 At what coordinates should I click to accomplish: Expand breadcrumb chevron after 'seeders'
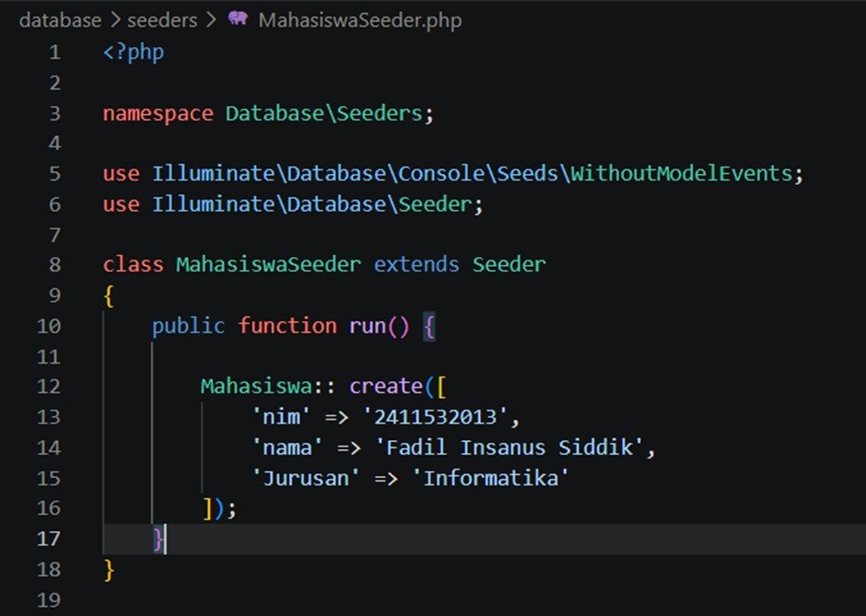pyautogui.click(x=211, y=20)
